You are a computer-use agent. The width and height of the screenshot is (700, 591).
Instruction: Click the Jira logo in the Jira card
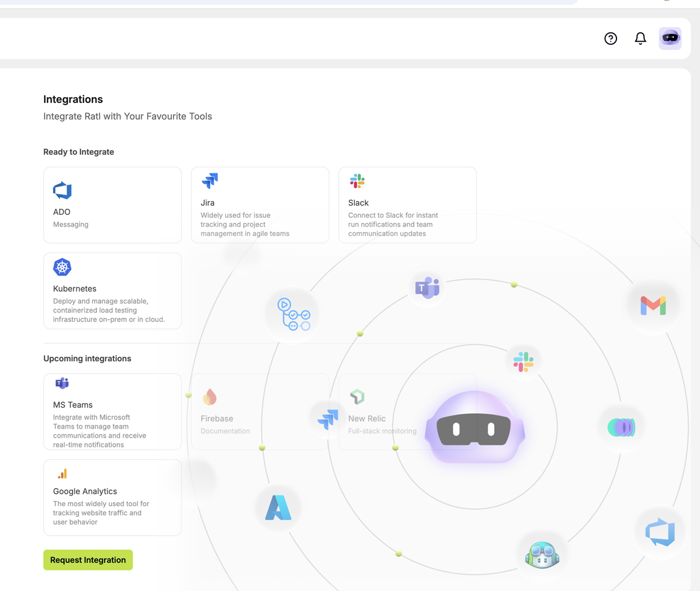209,181
